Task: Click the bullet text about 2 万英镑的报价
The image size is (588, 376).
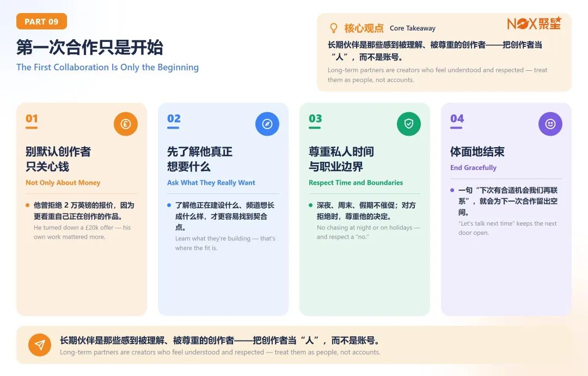Action: [x=84, y=211]
